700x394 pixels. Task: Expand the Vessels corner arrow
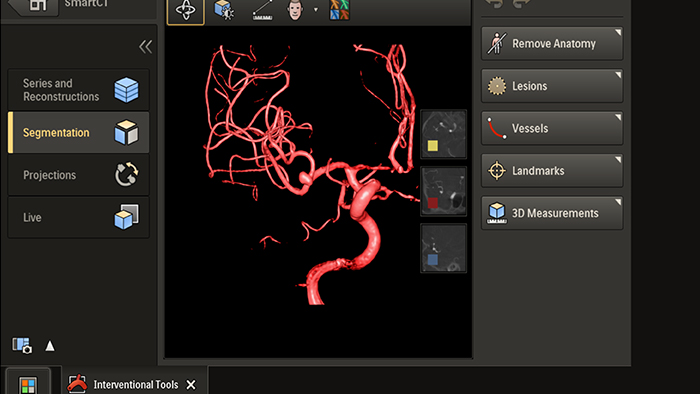point(618,117)
